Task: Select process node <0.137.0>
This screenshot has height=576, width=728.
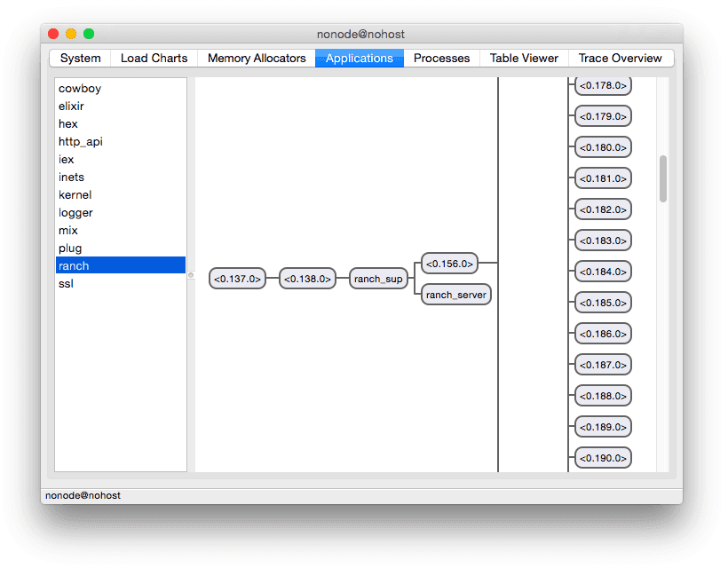Action: pyautogui.click(x=237, y=279)
